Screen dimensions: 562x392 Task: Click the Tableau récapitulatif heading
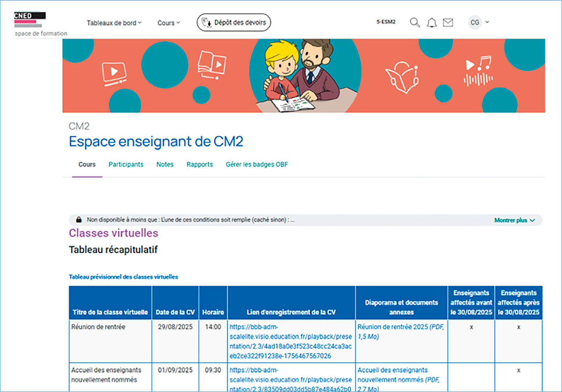113,250
